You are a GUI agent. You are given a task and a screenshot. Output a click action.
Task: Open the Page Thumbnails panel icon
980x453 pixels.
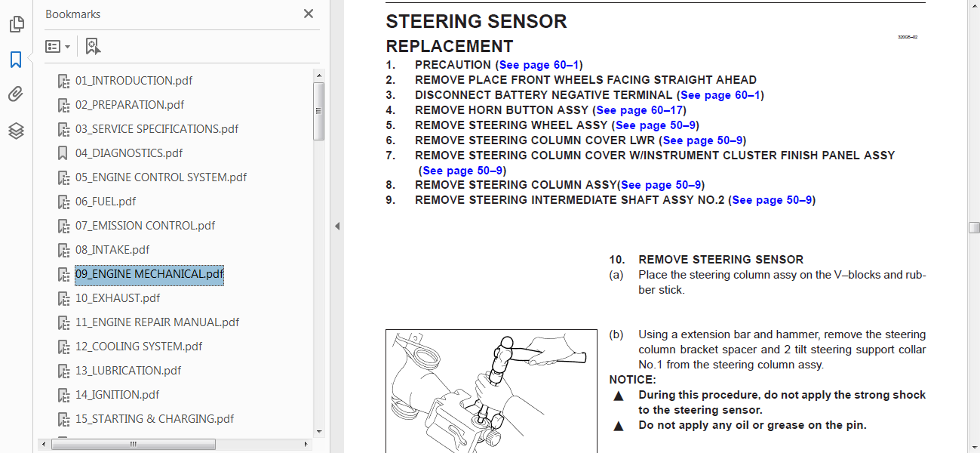(x=16, y=25)
